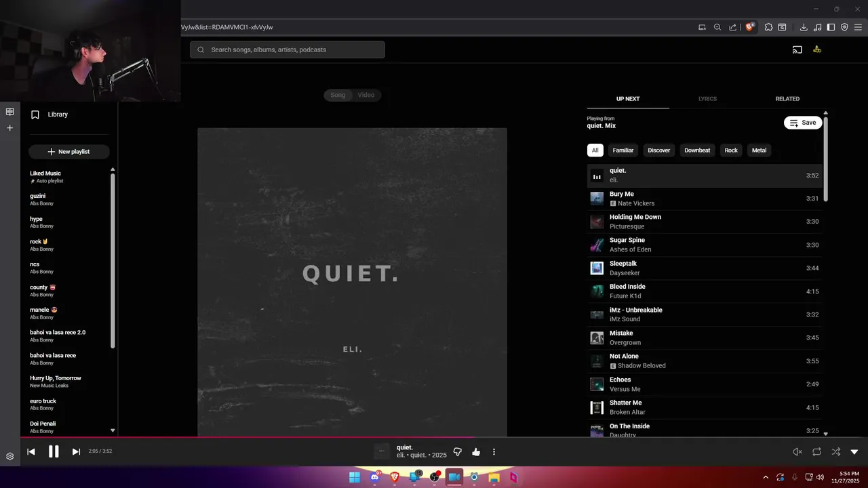Open browser sidebar settings gear
Screen dimensions: 868x488
pos(9,457)
